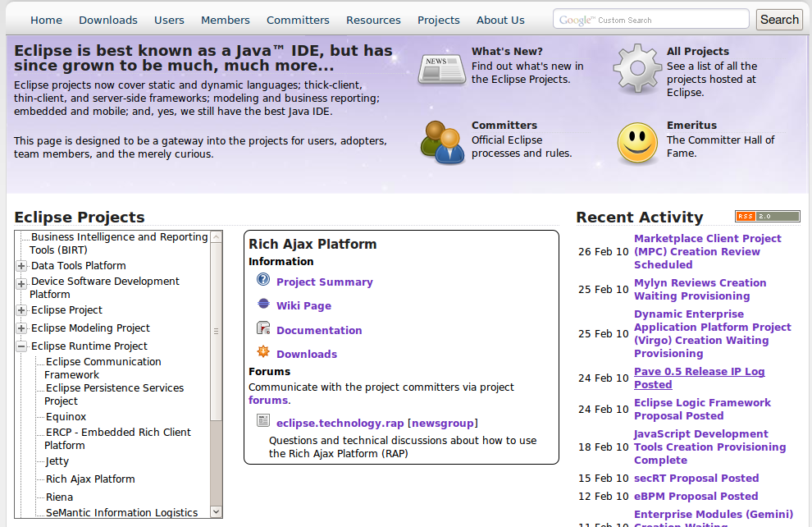Screen dimensions: 812x527
Task: Open the Documentation link
Action: coord(319,330)
